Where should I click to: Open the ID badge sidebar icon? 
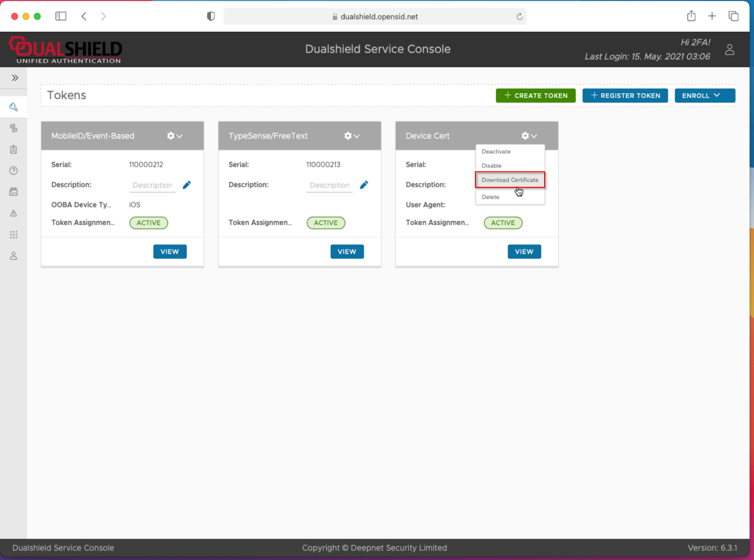coord(14,149)
